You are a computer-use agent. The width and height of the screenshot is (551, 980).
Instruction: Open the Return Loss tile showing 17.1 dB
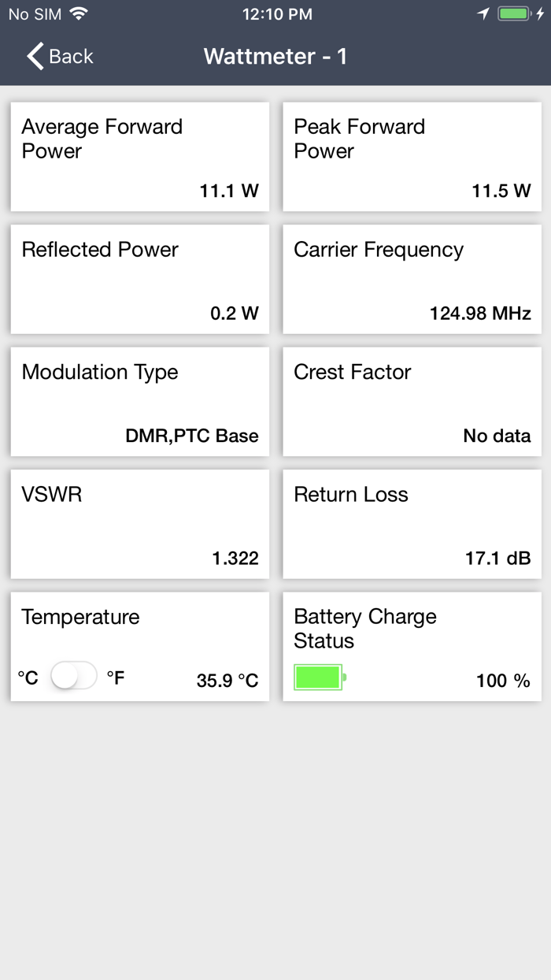click(411, 524)
